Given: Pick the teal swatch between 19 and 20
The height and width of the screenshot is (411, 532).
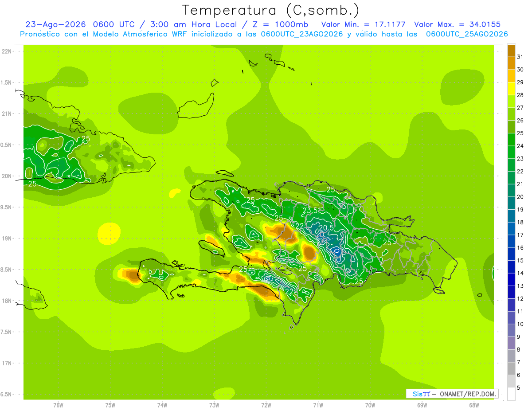Looking at the screenshot, I should click(x=511, y=203).
